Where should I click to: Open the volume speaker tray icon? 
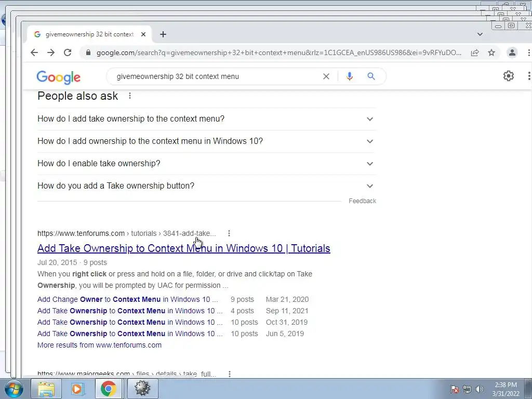pos(480,390)
